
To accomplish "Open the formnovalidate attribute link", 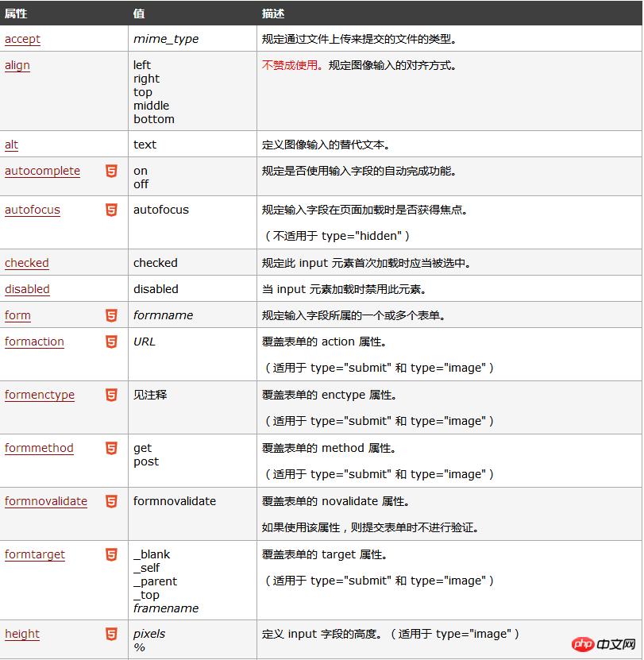I will pos(46,501).
